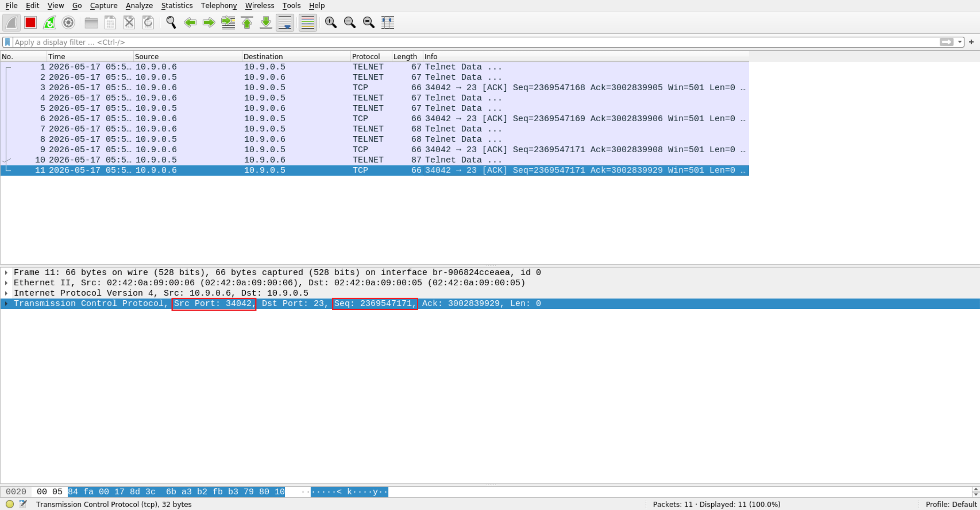The height and width of the screenshot is (510, 980).
Task: Sort by the No. column header
Action: pyautogui.click(x=23, y=57)
